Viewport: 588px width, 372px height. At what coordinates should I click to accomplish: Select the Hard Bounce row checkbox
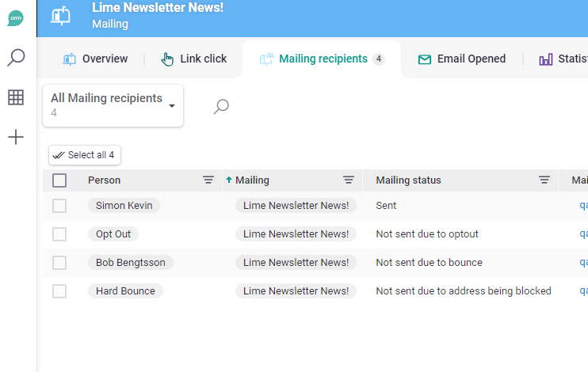click(59, 291)
